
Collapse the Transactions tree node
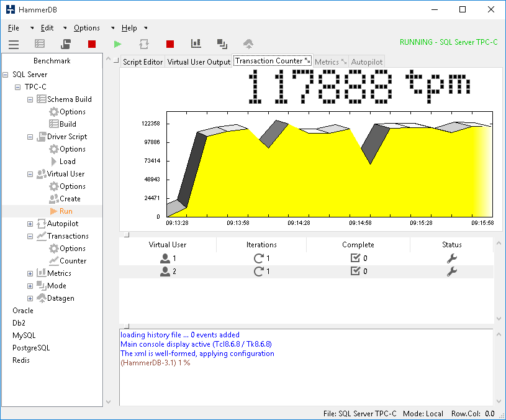(30, 236)
